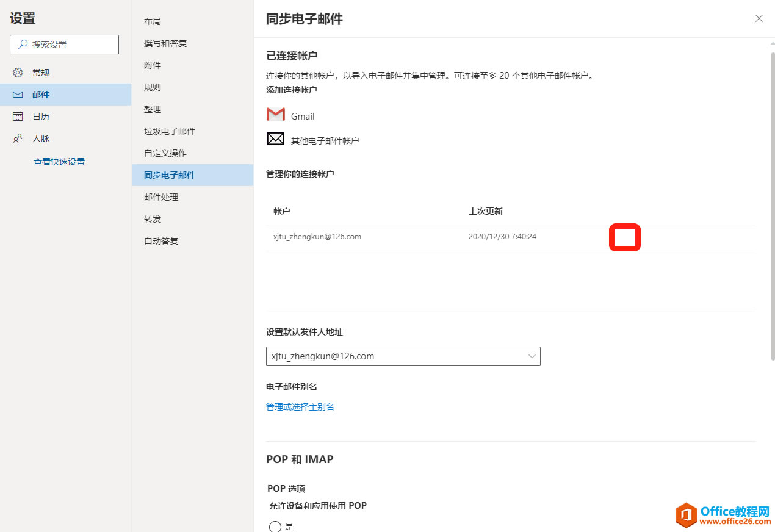Screen dimensions: 775x532
Task: Open 管理或选择主别名 link
Action: [300, 407]
